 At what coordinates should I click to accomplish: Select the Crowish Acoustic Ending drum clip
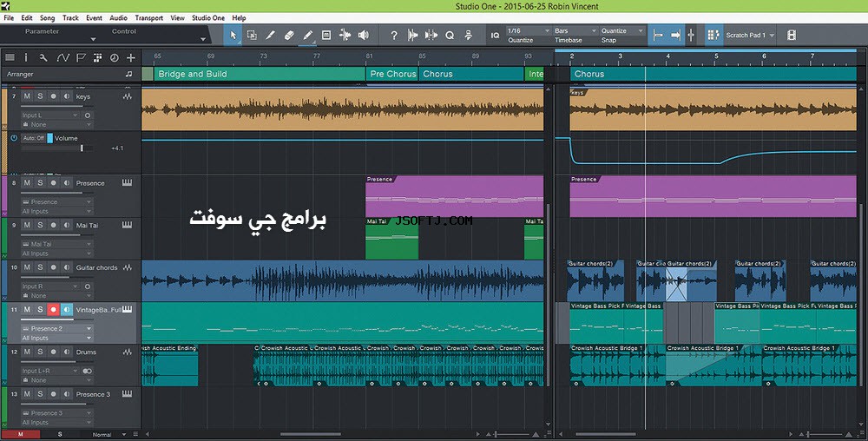(x=170, y=365)
